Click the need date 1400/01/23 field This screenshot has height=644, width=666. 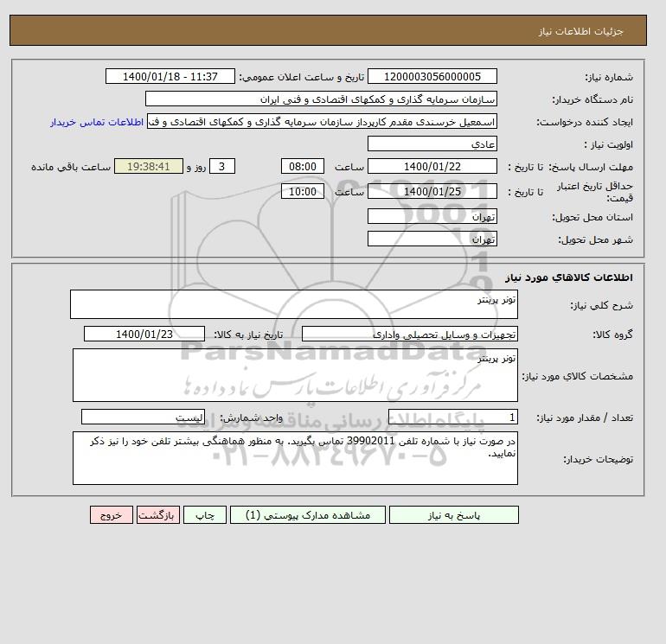144,334
